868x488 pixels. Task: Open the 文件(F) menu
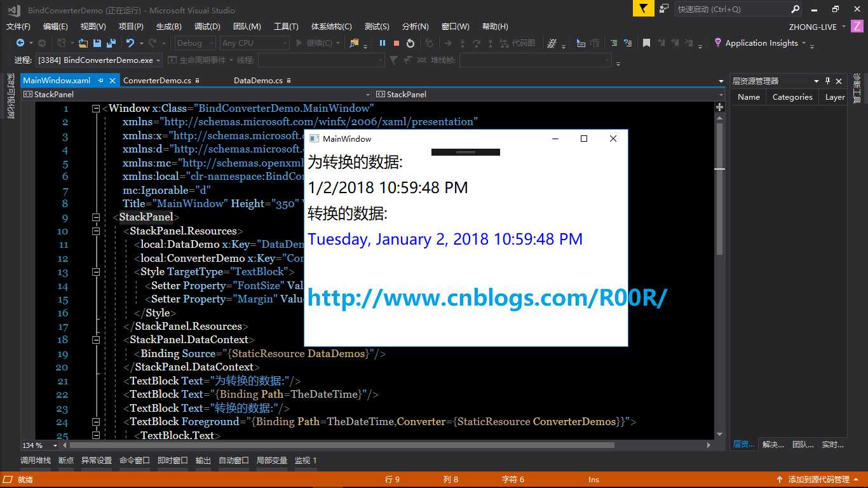pyautogui.click(x=18, y=27)
